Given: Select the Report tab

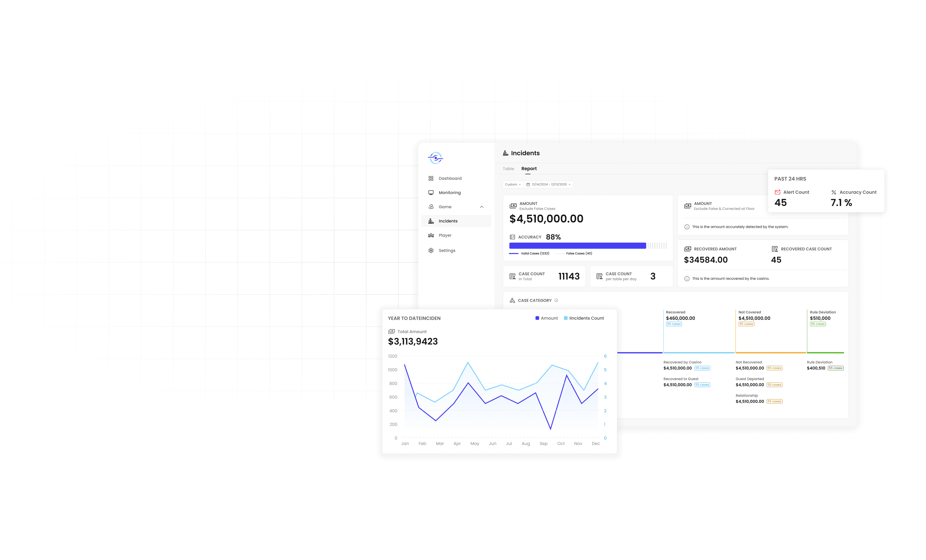Looking at the screenshot, I should click(529, 169).
